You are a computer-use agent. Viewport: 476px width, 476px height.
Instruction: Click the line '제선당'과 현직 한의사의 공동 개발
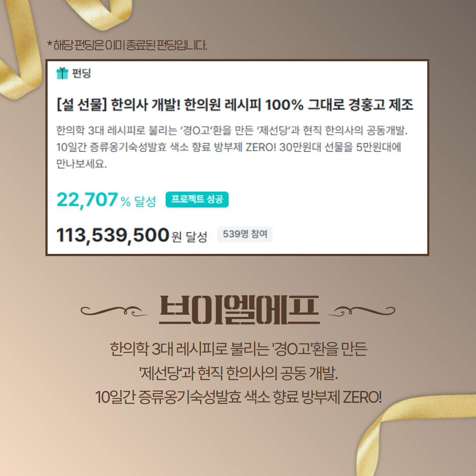click(238, 373)
